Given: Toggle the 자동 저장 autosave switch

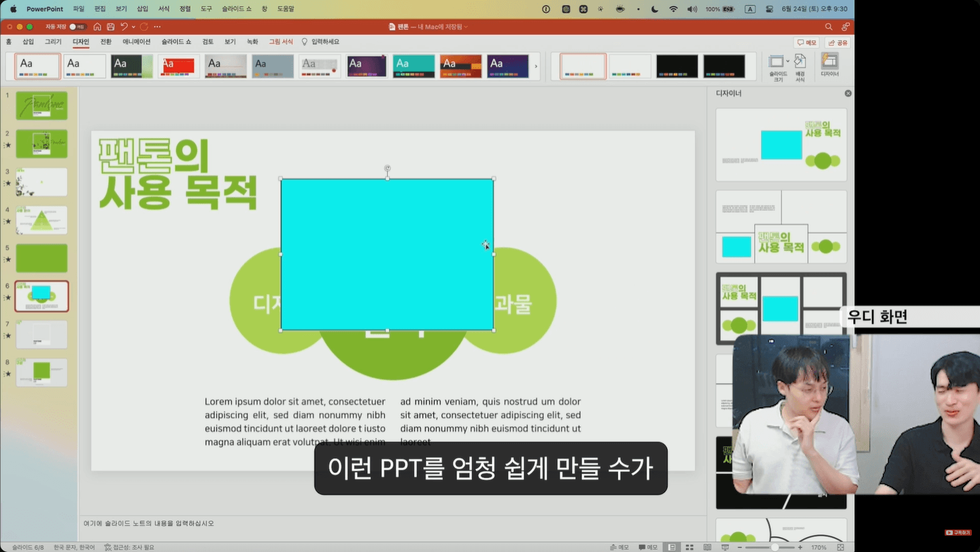Looking at the screenshot, I should (x=77, y=27).
